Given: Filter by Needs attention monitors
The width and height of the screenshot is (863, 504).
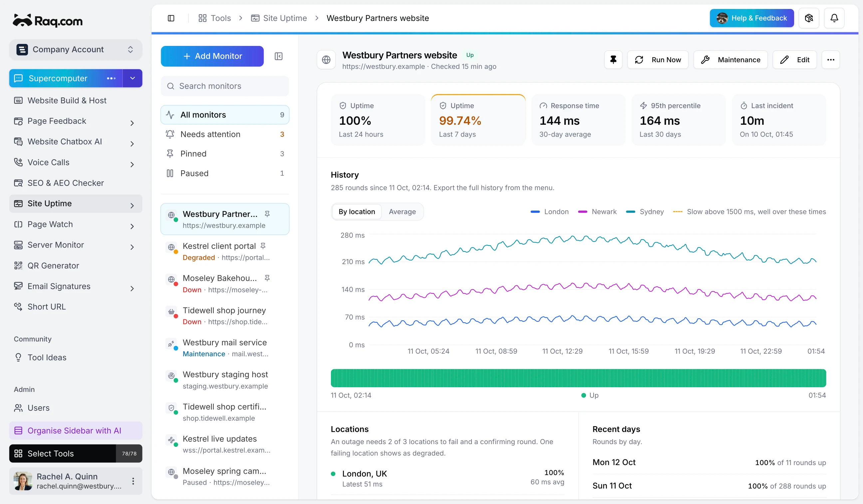Looking at the screenshot, I should 225,134.
